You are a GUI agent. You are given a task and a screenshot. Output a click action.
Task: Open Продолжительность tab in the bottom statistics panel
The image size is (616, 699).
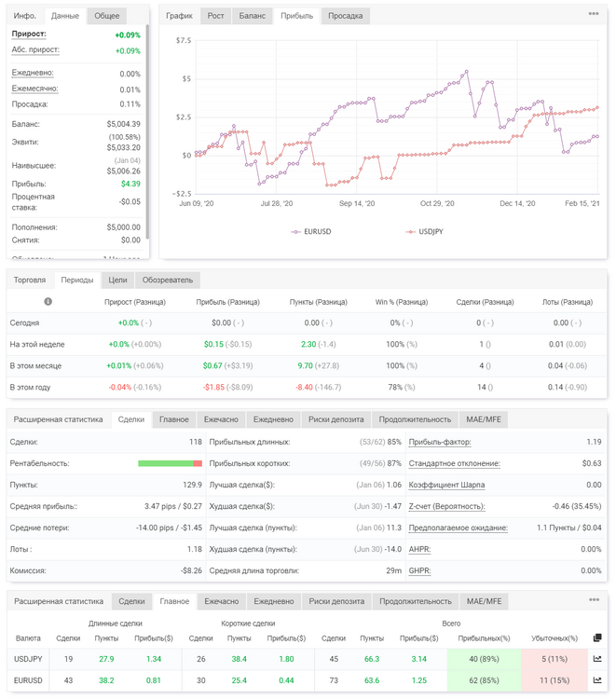tap(416, 601)
